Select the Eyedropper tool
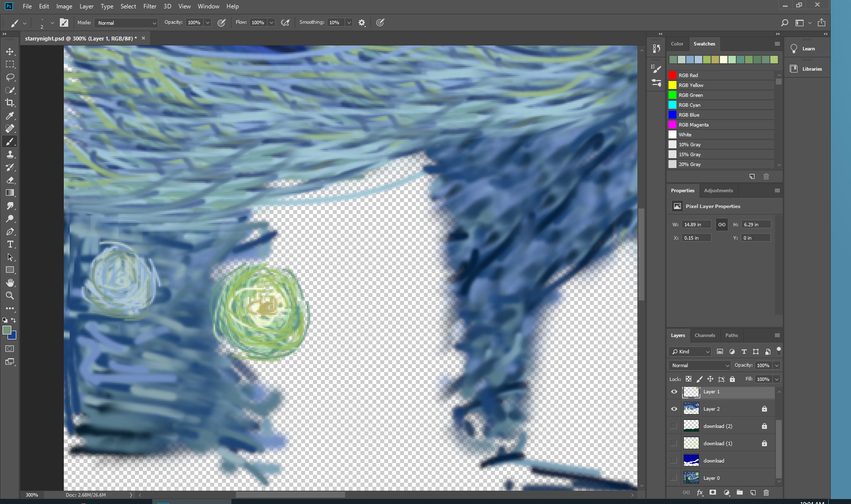This screenshot has width=851, height=504. pos(10,116)
